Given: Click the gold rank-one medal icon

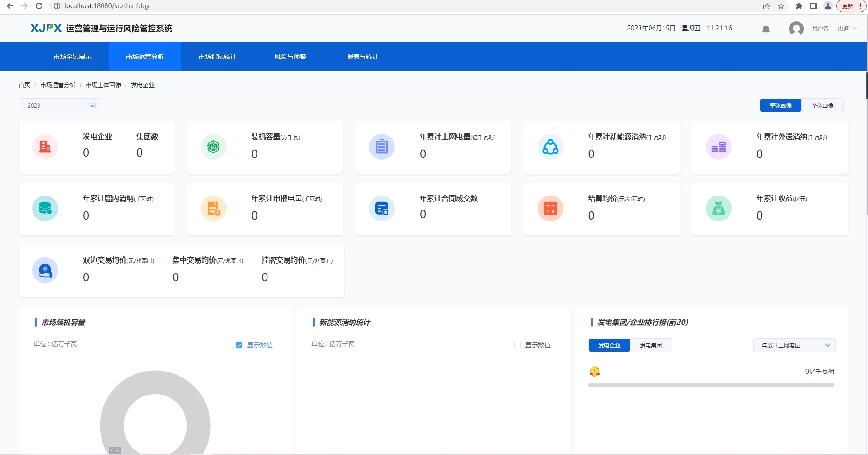Looking at the screenshot, I should pos(595,372).
